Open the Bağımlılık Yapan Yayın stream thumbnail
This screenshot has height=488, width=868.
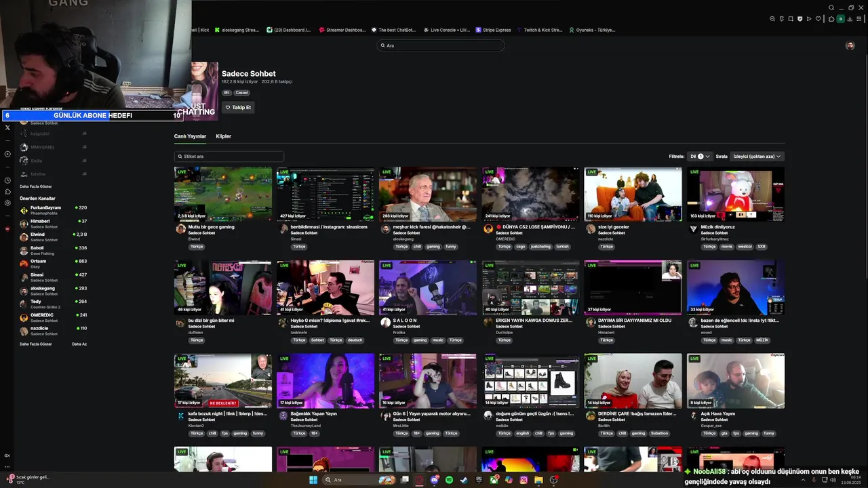click(325, 381)
